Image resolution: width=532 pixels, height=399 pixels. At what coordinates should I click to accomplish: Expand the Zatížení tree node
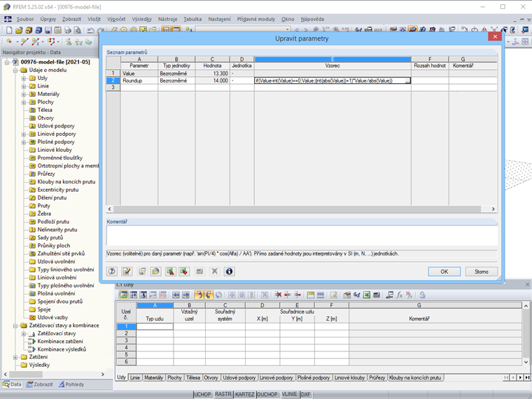(15, 357)
